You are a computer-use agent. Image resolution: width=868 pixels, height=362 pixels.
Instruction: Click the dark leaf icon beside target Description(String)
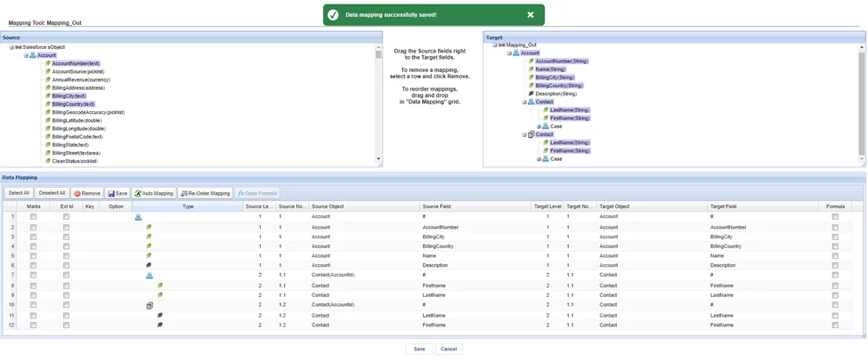coord(531,93)
